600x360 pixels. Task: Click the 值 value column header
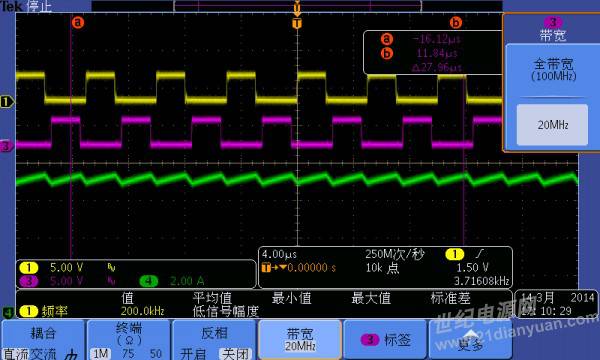pos(127,298)
